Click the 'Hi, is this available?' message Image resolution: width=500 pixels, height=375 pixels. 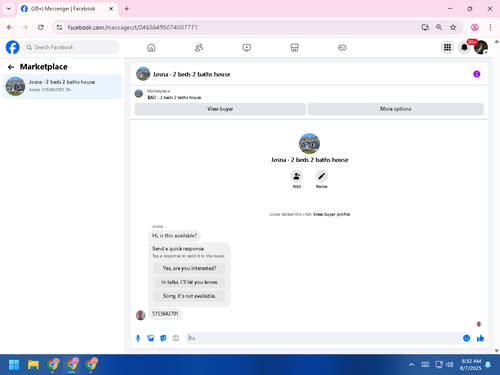click(x=174, y=236)
